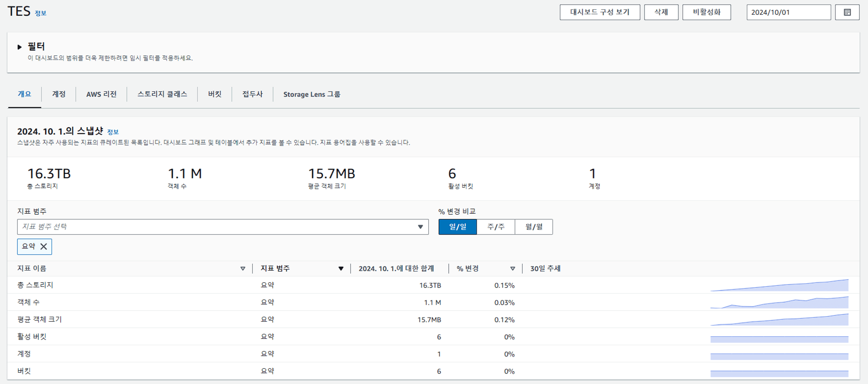Sort by 지표 범주 column arrow
Viewport: 868px width, 384px height.
click(x=341, y=269)
